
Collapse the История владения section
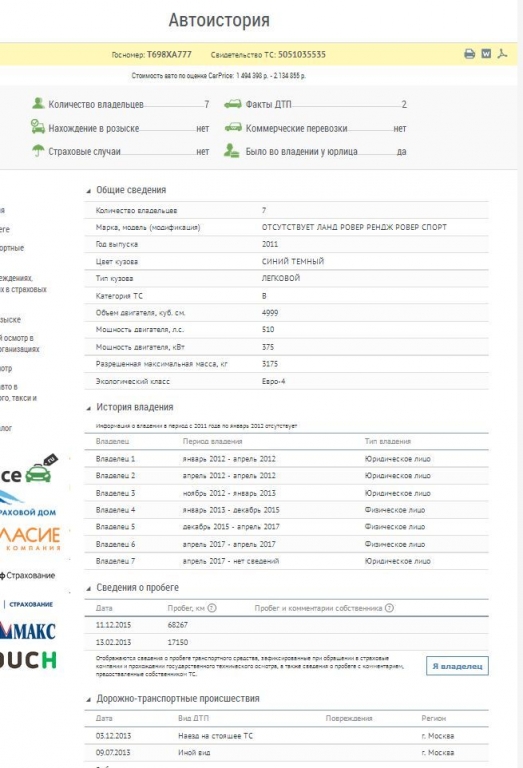coord(89,408)
